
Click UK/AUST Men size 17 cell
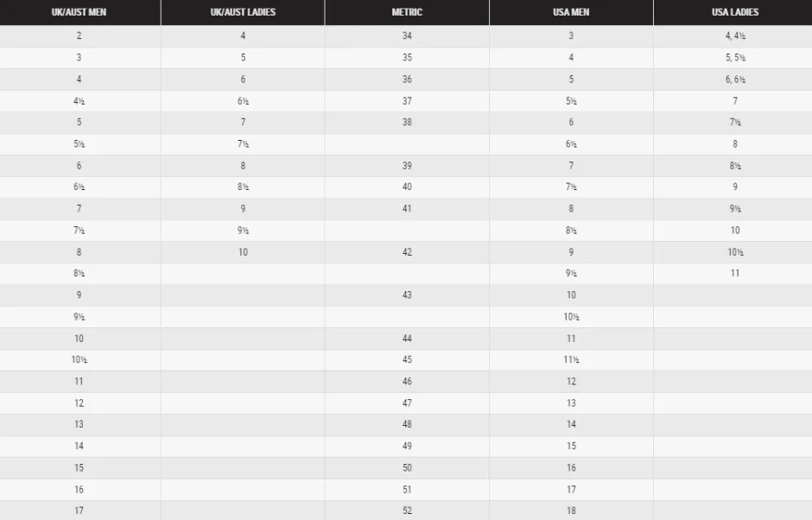click(x=79, y=510)
